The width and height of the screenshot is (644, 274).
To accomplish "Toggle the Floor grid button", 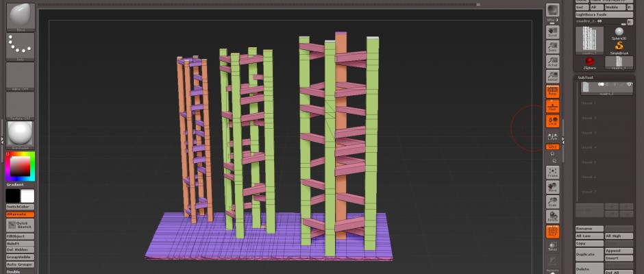I will point(552,106).
